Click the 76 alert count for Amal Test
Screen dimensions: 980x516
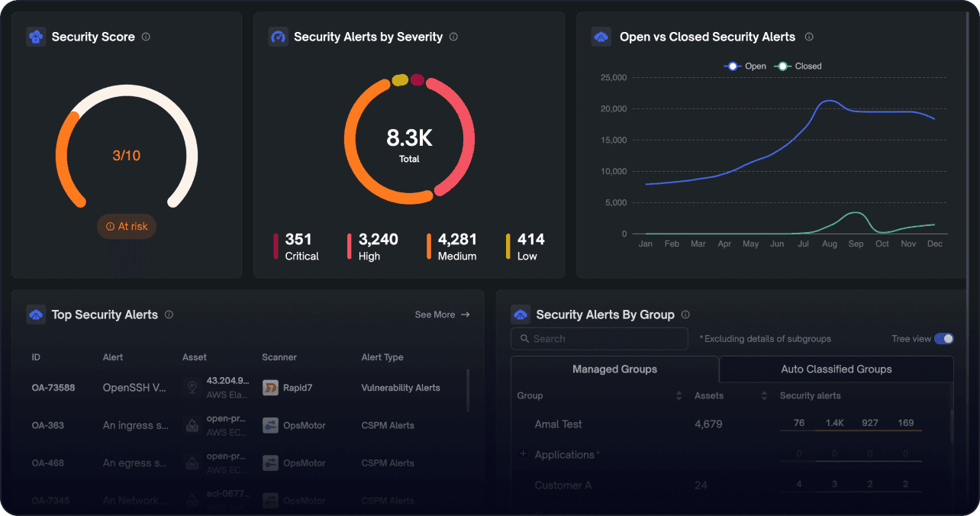799,423
